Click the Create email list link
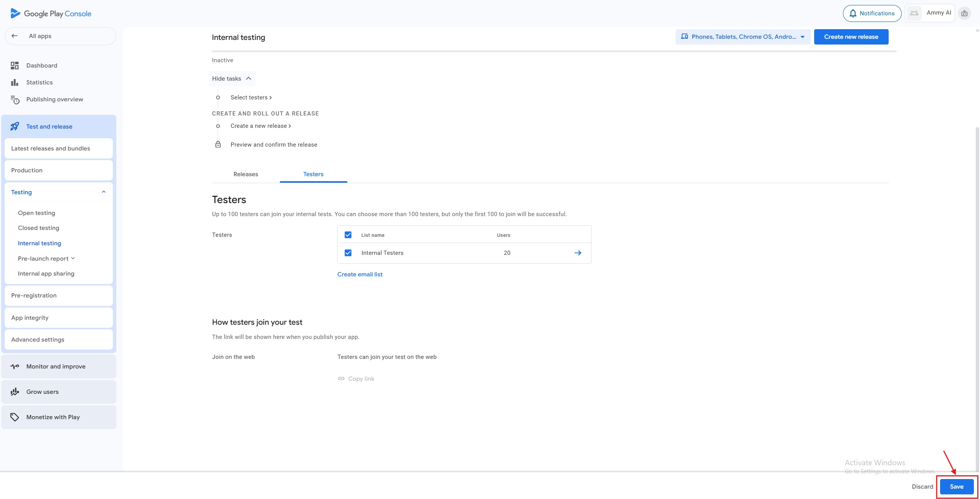Viewport: 980px width, 499px height. [x=360, y=274]
